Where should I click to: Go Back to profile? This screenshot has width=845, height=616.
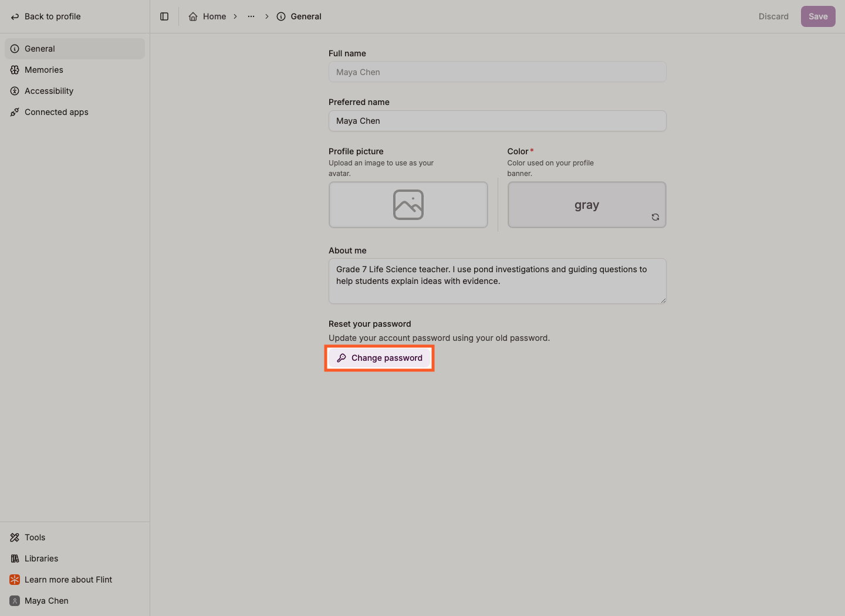click(46, 16)
